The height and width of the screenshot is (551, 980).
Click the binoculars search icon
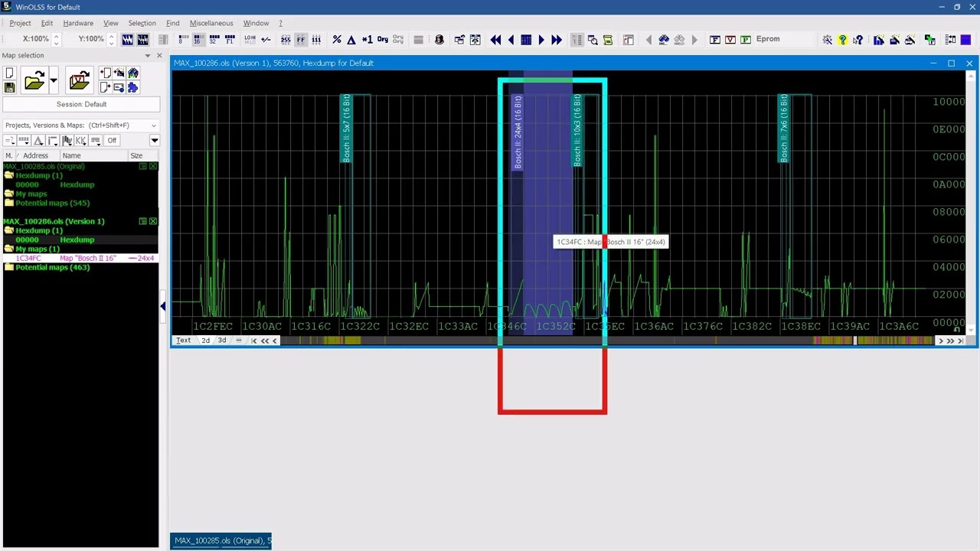[664, 40]
